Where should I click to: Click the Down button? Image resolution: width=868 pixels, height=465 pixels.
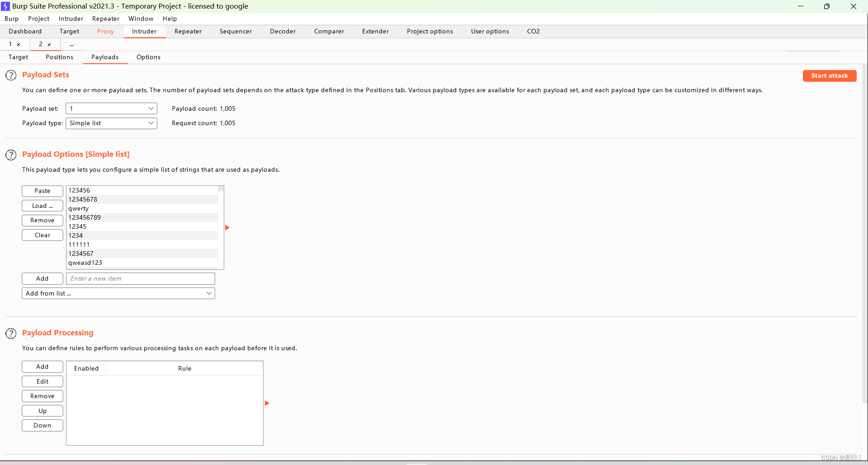42,425
